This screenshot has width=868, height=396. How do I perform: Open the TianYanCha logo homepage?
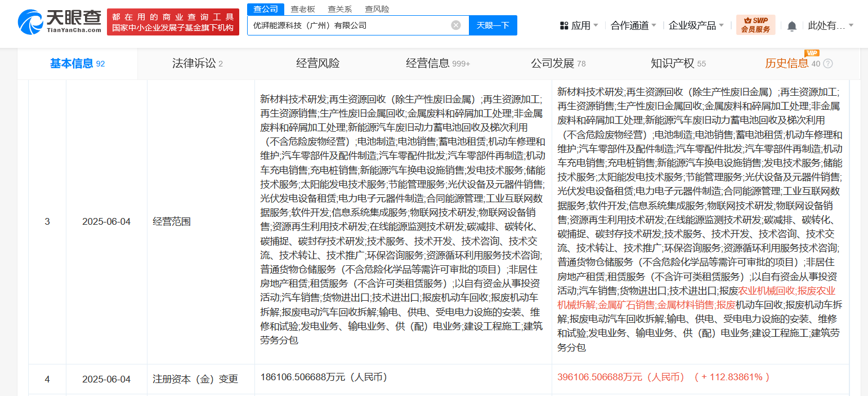tap(59, 22)
